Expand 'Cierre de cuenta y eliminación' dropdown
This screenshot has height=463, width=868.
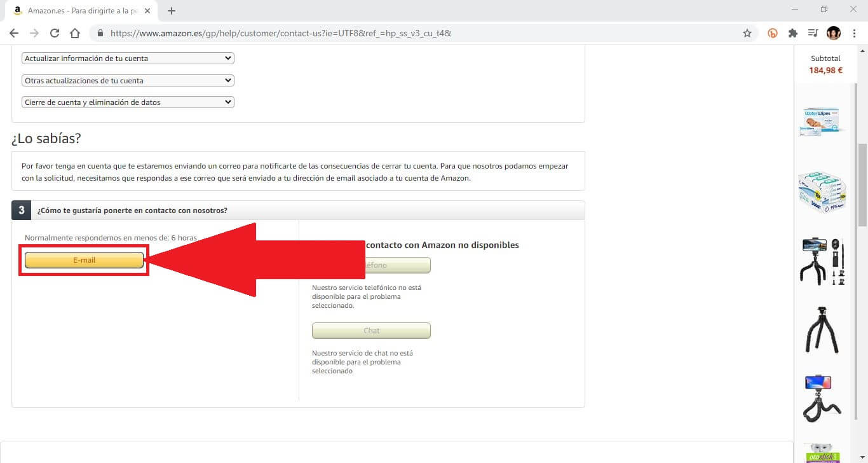pyautogui.click(x=128, y=102)
